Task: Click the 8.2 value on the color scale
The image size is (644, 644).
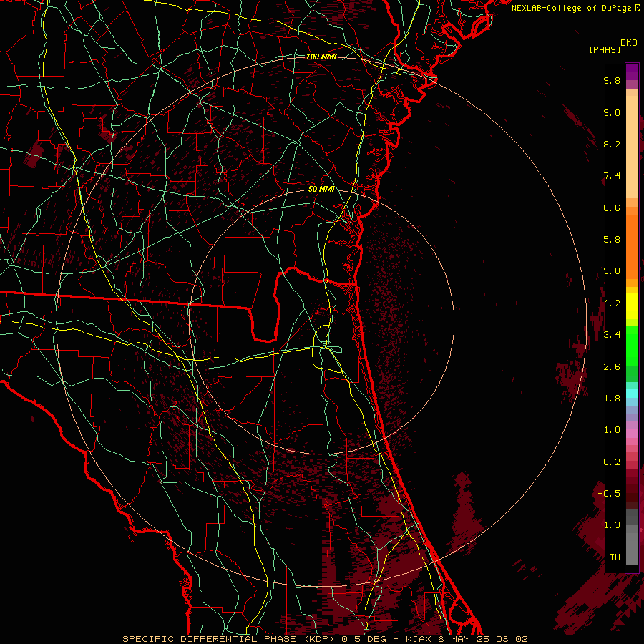Action: 612,144
